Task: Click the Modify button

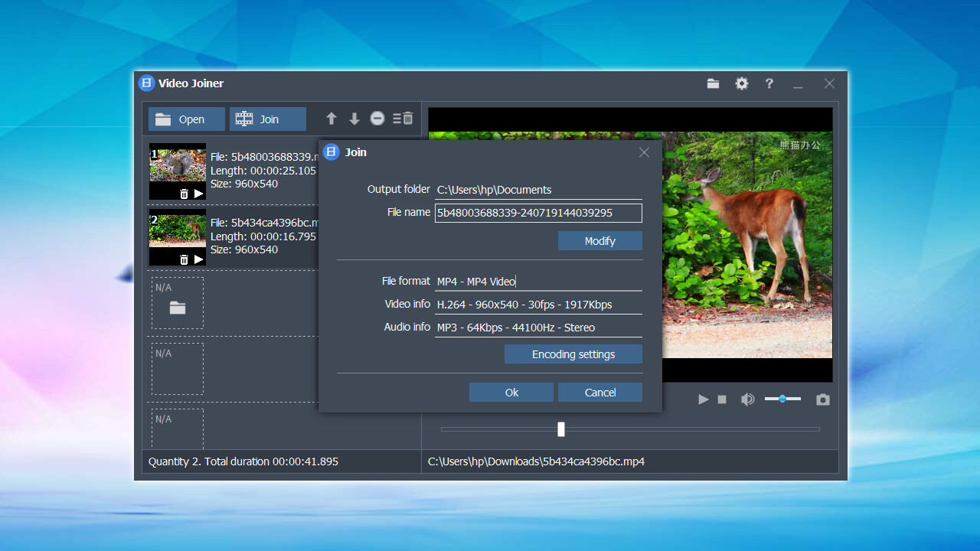Action: point(599,241)
